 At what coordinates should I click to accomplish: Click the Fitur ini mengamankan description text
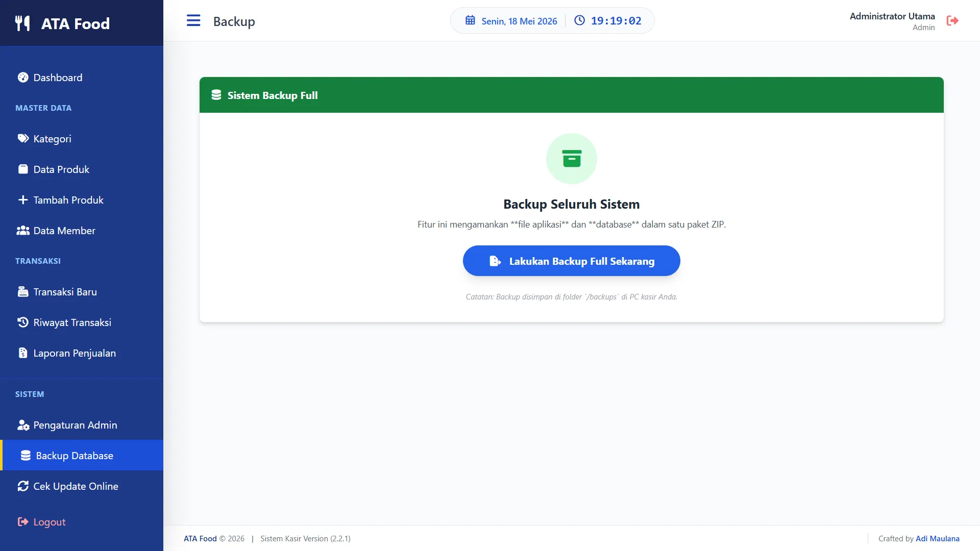[x=572, y=224]
